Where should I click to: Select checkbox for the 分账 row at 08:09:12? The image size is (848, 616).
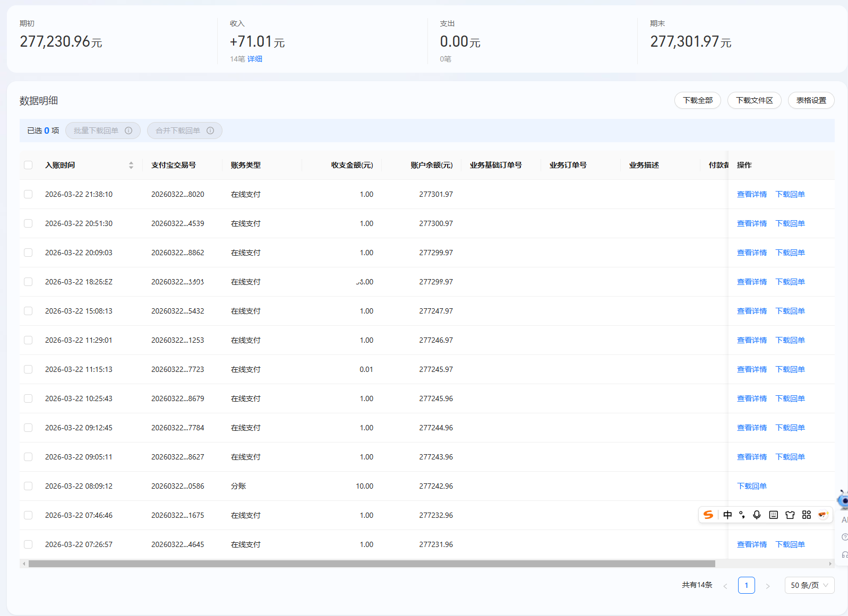(28, 486)
